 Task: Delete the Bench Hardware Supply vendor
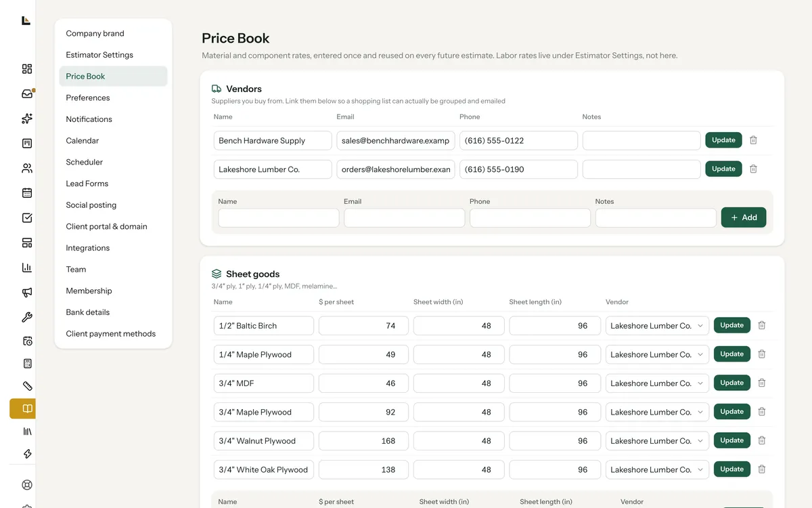coord(753,140)
